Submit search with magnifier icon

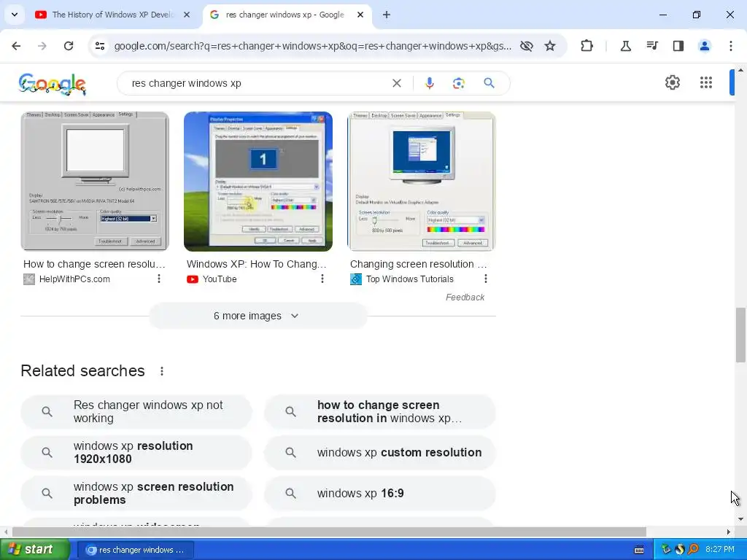tap(489, 83)
